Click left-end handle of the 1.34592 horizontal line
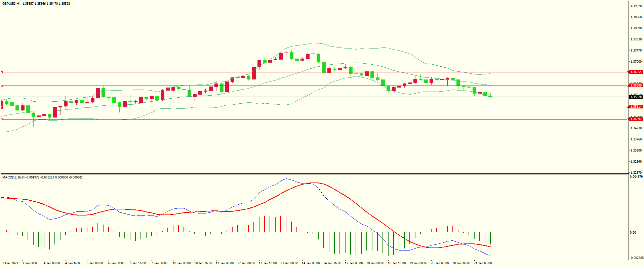644x267 pixels. tap(2, 119)
